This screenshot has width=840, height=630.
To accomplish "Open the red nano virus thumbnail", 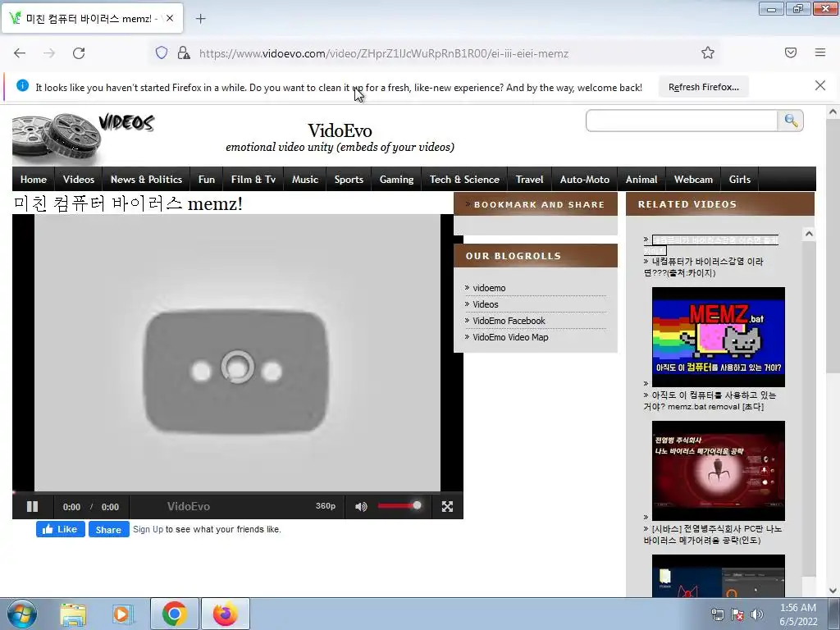I will [x=718, y=470].
